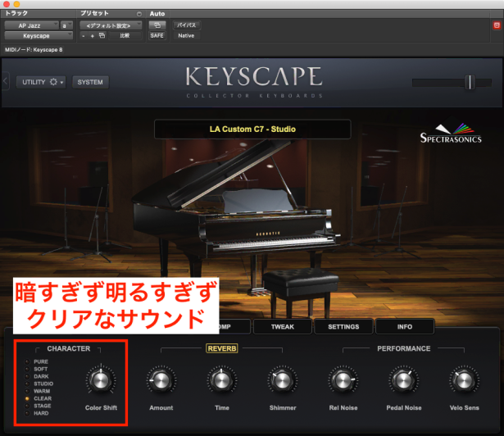Image resolution: width=504 pixels, height=436 pixels.
Task: Click the SYSTEM button
Action: [90, 82]
